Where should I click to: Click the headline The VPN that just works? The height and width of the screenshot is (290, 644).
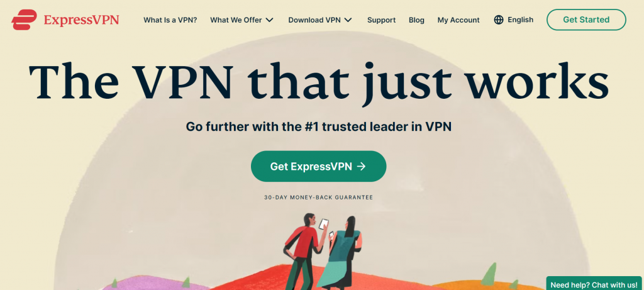[319, 84]
